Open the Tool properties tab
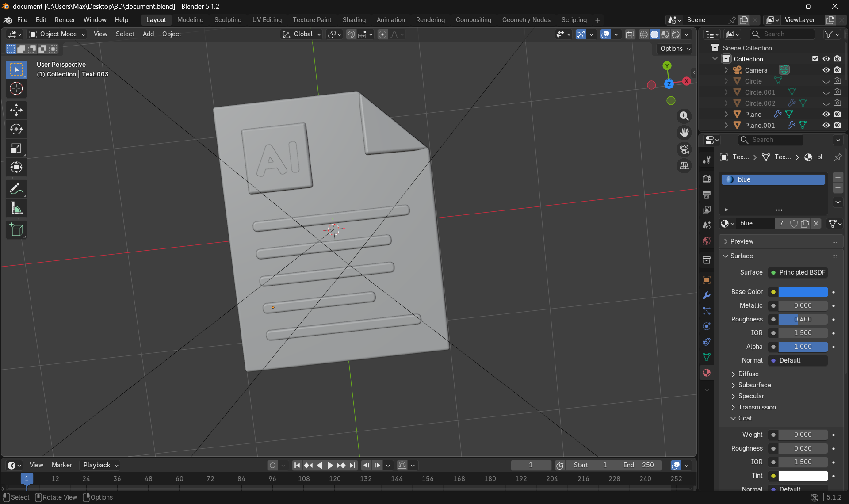Screen dimensions: 849x504 click(x=707, y=159)
